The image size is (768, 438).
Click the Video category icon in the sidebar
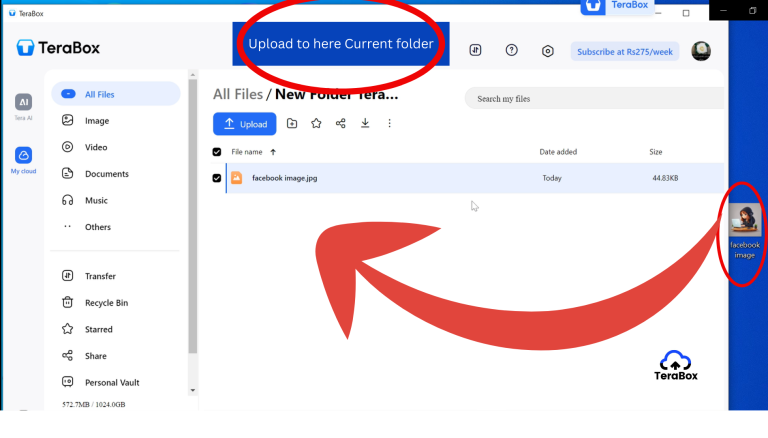(x=68, y=147)
